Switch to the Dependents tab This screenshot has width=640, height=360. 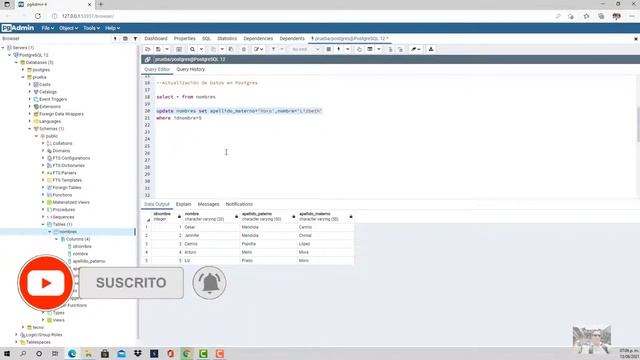292,38
